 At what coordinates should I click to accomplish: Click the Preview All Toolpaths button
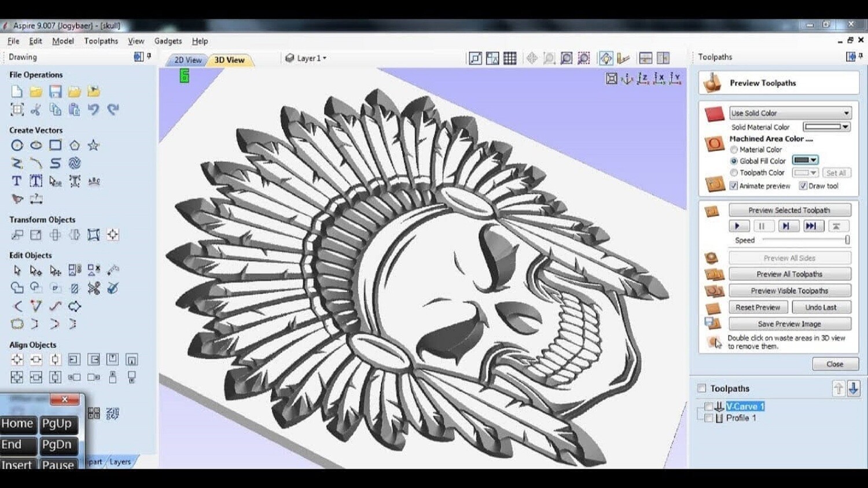click(x=789, y=274)
